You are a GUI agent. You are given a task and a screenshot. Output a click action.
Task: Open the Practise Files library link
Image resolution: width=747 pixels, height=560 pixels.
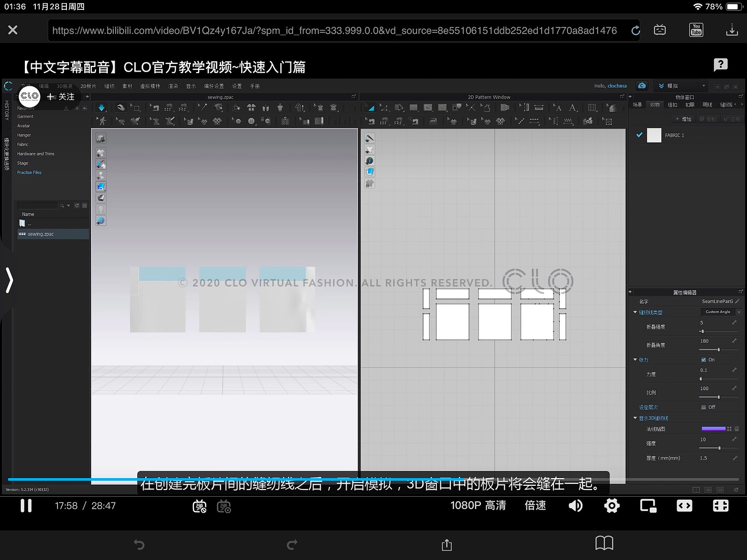(x=29, y=173)
